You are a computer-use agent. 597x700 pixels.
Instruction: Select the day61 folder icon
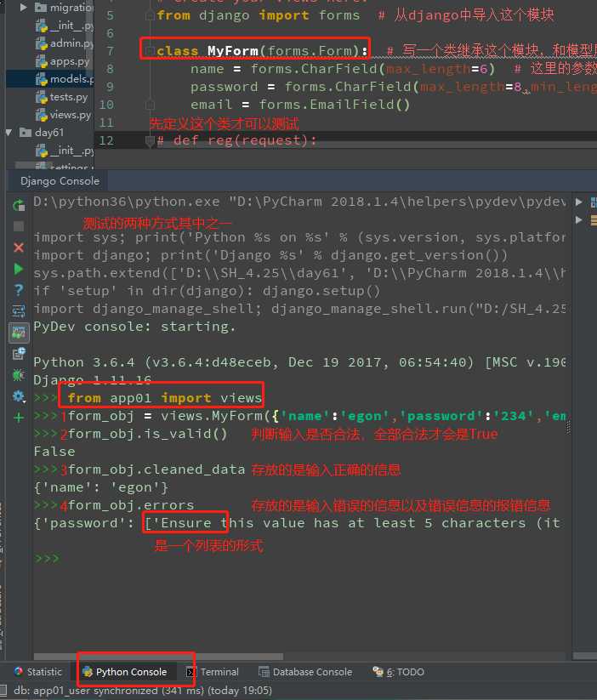(x=25, y=133)
